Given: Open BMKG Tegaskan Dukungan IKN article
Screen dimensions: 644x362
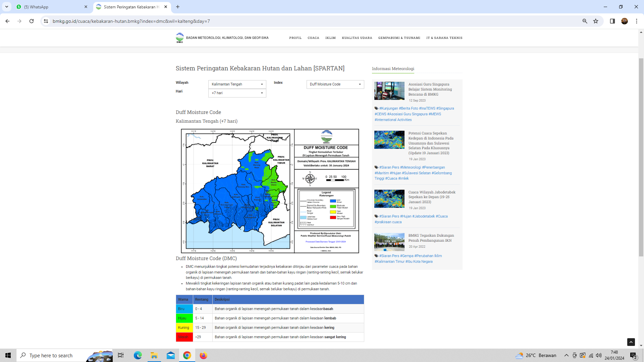Looking at the screenshot, I should click(431, 238).
